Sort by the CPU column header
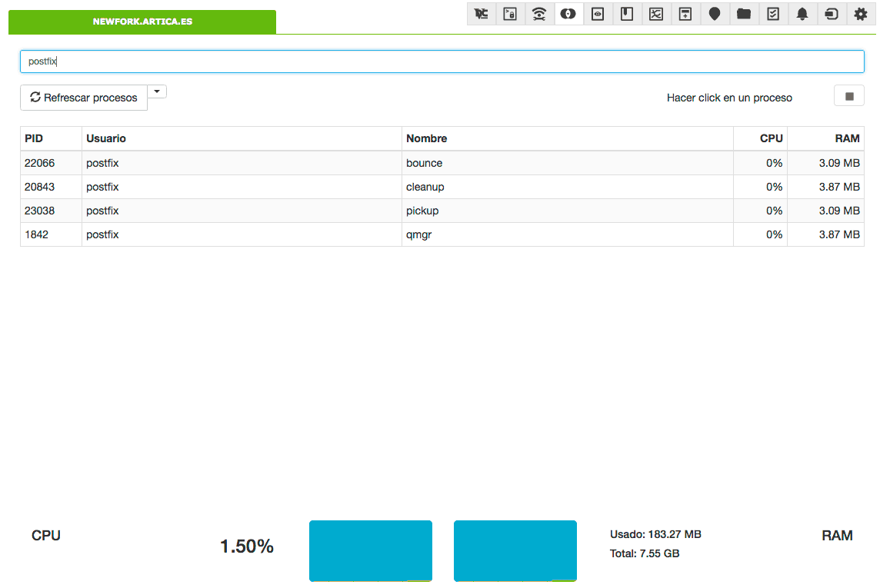The image size is (880, 588). point(771,138)
